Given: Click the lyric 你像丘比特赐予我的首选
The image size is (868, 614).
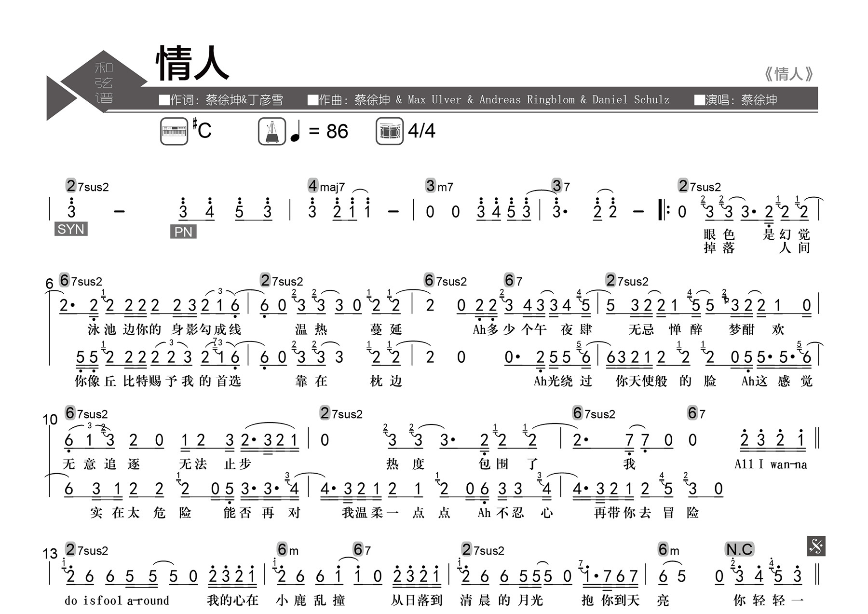Looking at the screenshot, I should [158, 381].
